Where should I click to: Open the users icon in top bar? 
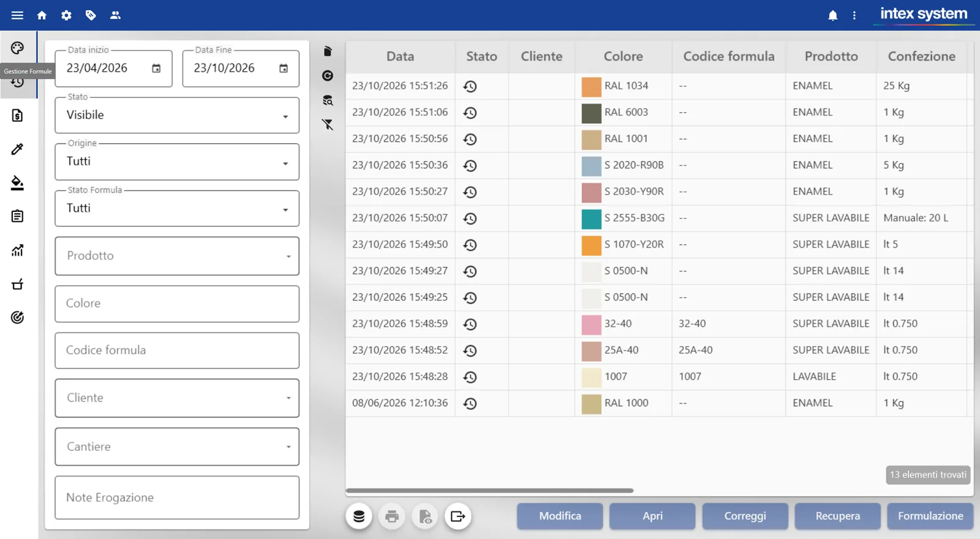[x=115, y=15]
